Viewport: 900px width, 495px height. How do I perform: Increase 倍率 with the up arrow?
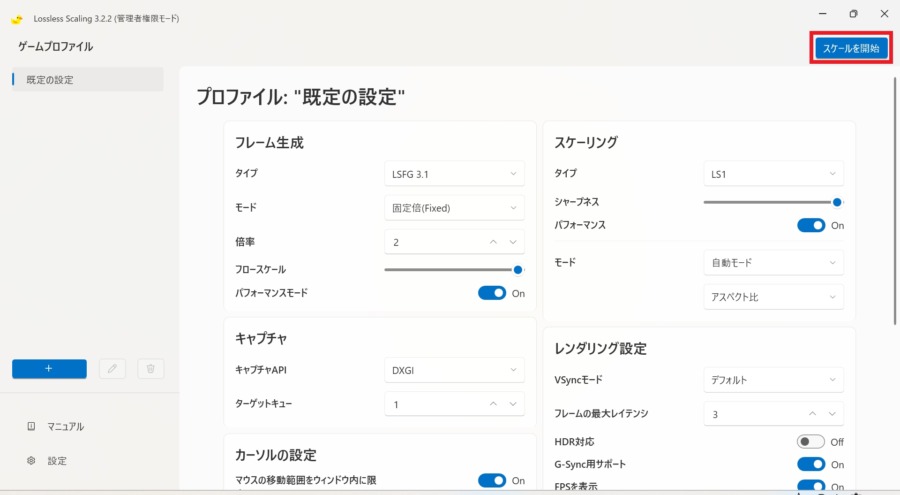[493, 242]
